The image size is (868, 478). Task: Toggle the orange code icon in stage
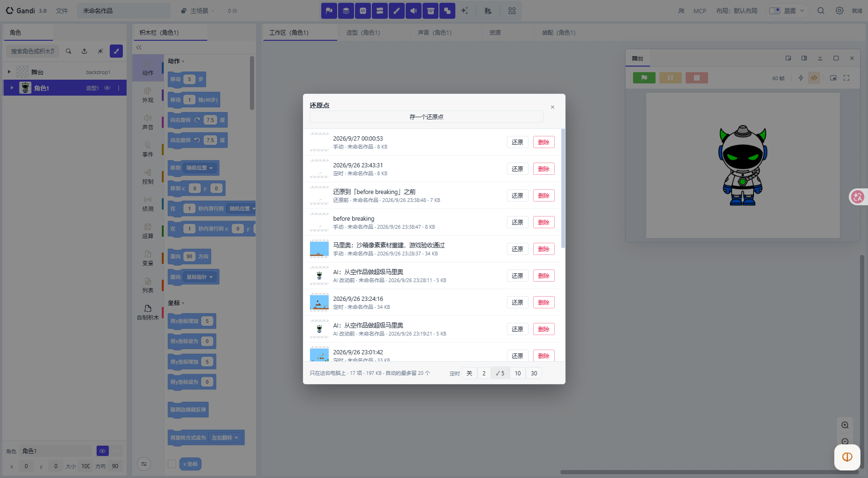point(814,78)
